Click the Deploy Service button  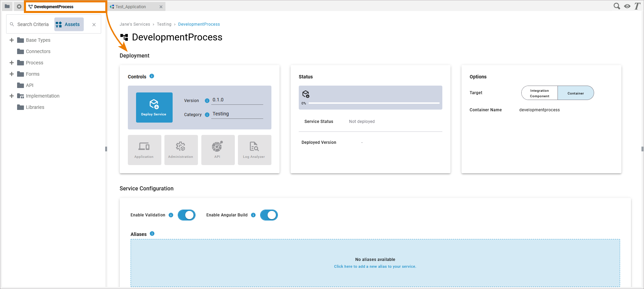pyautogui.click(x=154, y=108)
